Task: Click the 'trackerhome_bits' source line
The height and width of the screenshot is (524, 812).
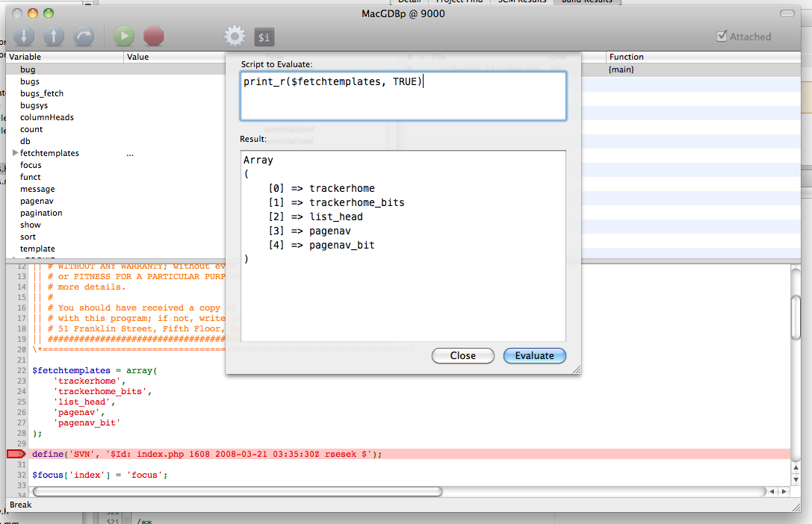Action: 102,392
